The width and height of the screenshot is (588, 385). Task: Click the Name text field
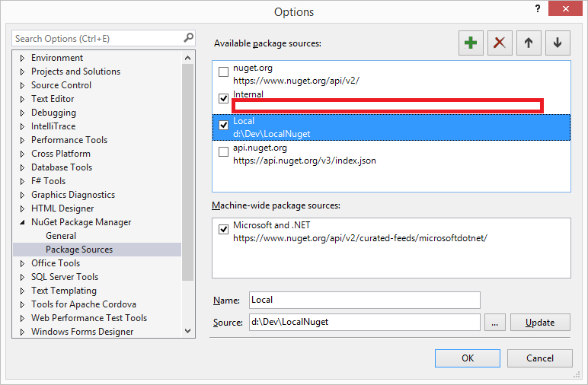(x=365, y=300)
